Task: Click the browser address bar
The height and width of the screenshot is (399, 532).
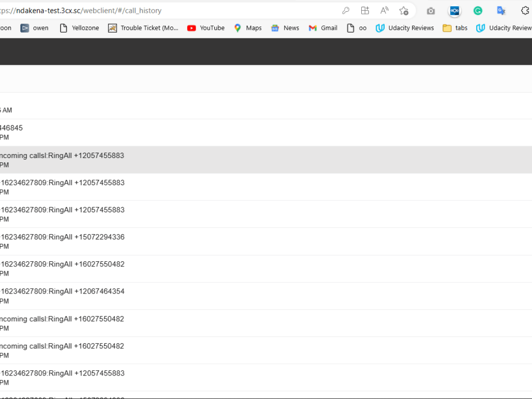Action: [x=160, y=10]
